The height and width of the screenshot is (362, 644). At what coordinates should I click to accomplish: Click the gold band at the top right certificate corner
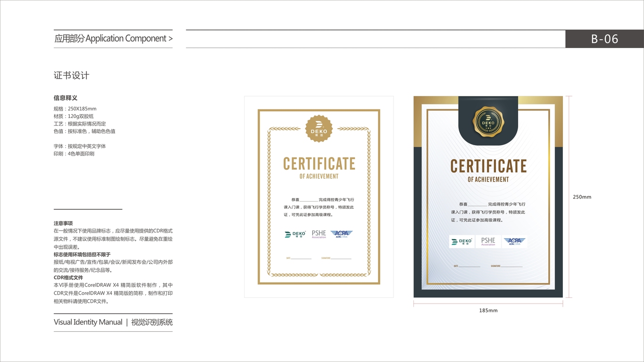pos(540,100)
